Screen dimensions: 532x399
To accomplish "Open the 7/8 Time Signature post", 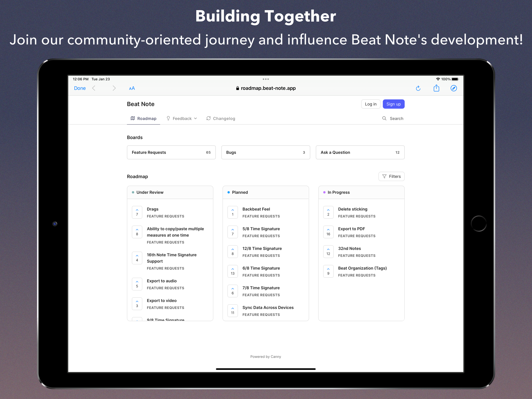I will tap(261, 288).
